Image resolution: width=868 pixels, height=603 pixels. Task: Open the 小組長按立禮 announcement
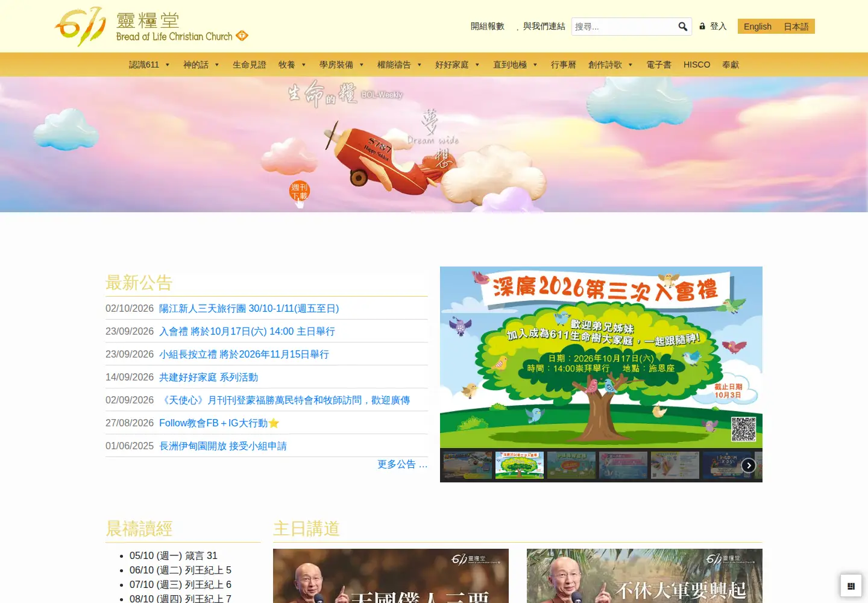(x=244, y=355)
